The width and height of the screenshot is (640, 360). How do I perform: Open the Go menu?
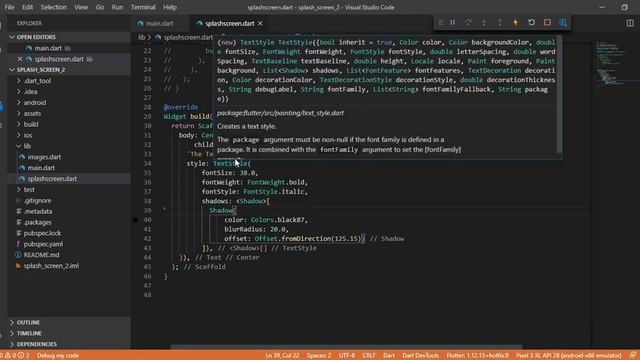pos(100,7)
